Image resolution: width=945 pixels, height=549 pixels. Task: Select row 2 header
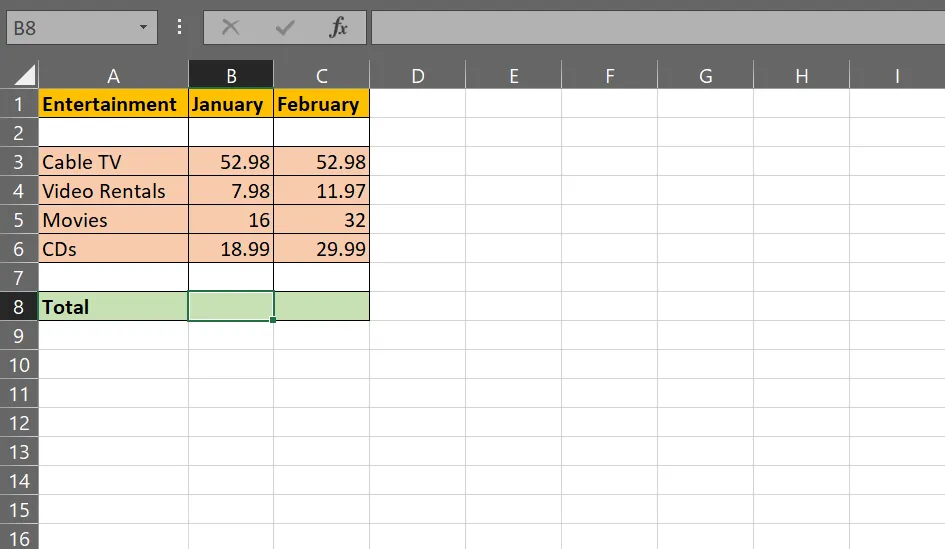click(x=19, y=133)
